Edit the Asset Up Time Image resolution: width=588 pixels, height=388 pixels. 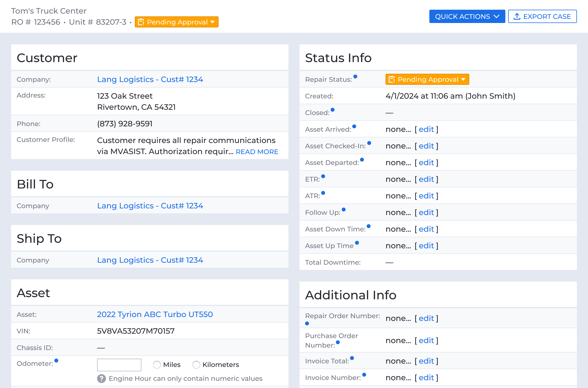pos(426,246)
